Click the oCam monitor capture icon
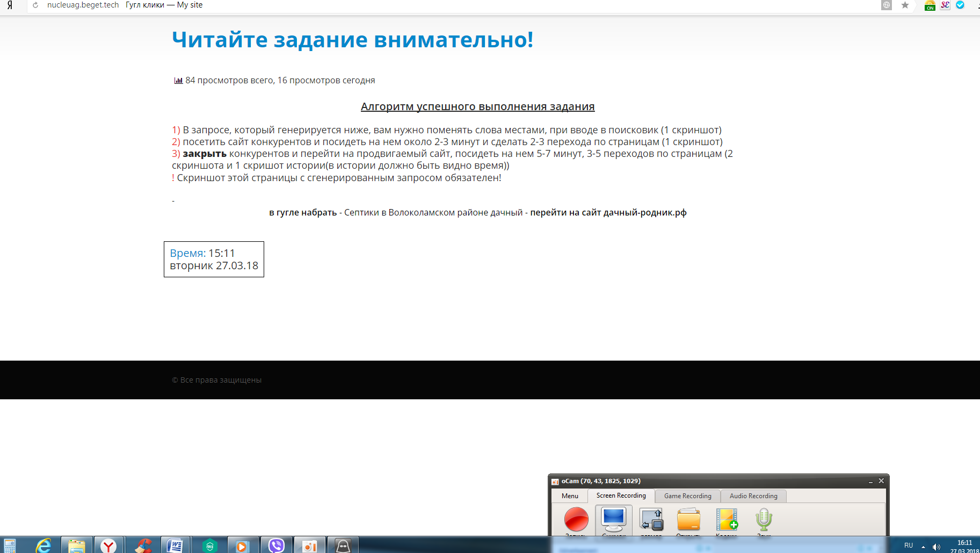The height and width of the screenshot is (553, 980). tap(613, 519)
